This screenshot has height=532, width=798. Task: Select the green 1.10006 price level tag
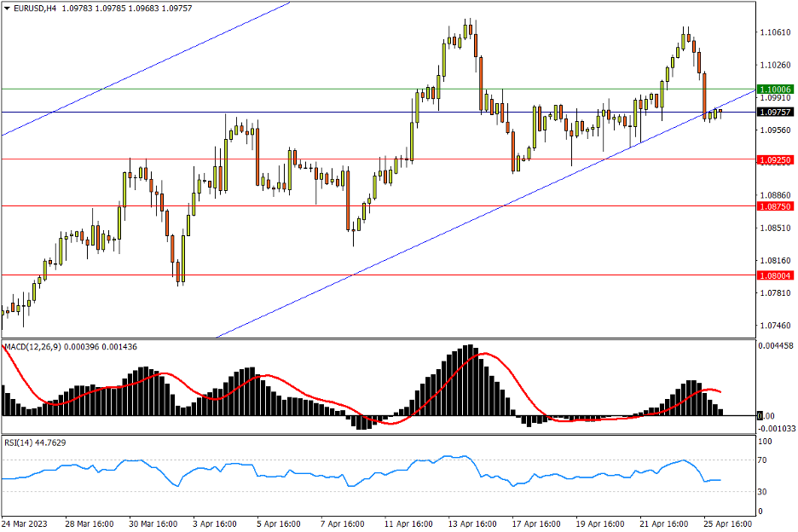click(776, 89)
